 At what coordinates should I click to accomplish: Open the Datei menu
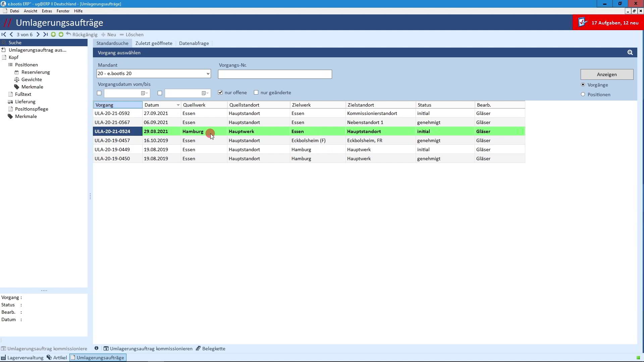(14, 11)
